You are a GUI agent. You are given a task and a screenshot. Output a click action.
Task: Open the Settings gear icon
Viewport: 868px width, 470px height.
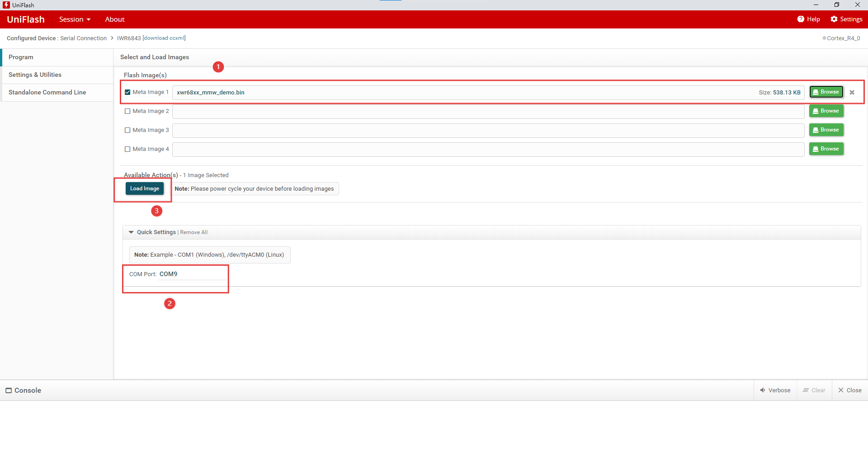(x=834, y=19)
